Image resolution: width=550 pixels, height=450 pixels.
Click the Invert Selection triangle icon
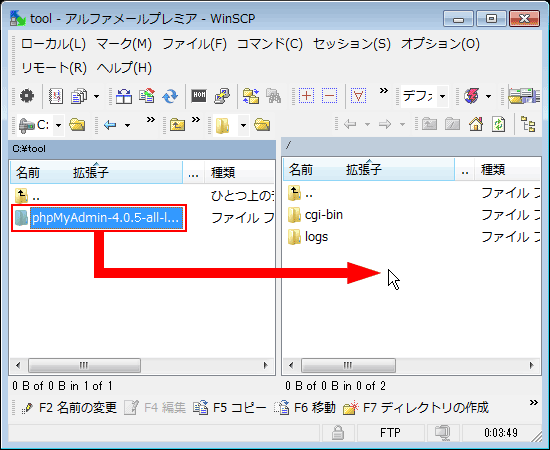click(x=358, y=95)
